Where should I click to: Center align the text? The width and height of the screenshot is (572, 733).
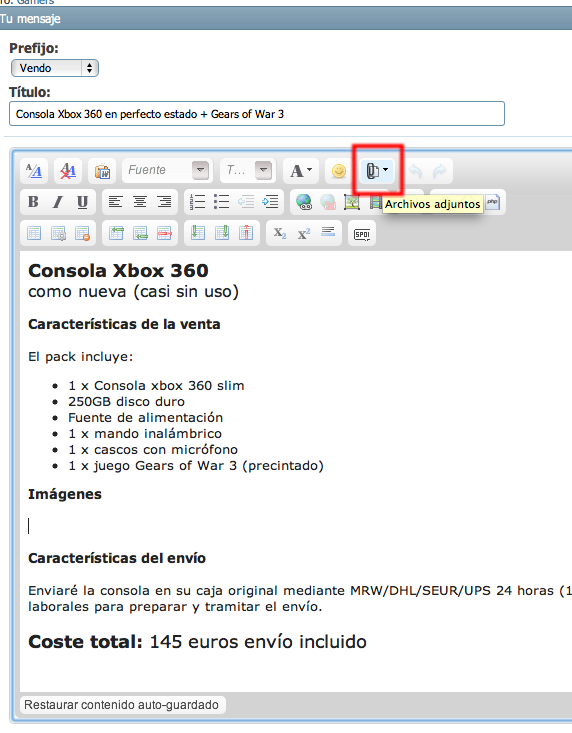click(x=140, y=202)
